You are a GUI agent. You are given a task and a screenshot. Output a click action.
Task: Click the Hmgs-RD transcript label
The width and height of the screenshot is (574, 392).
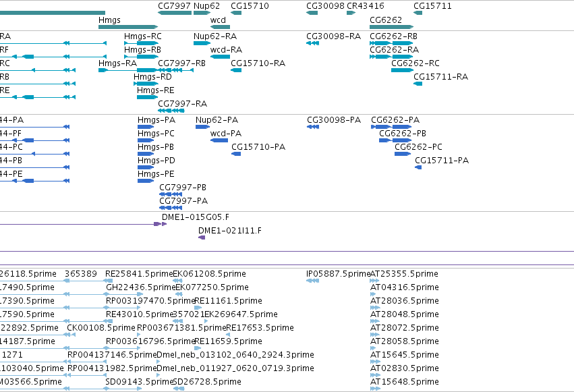(152, 77)
